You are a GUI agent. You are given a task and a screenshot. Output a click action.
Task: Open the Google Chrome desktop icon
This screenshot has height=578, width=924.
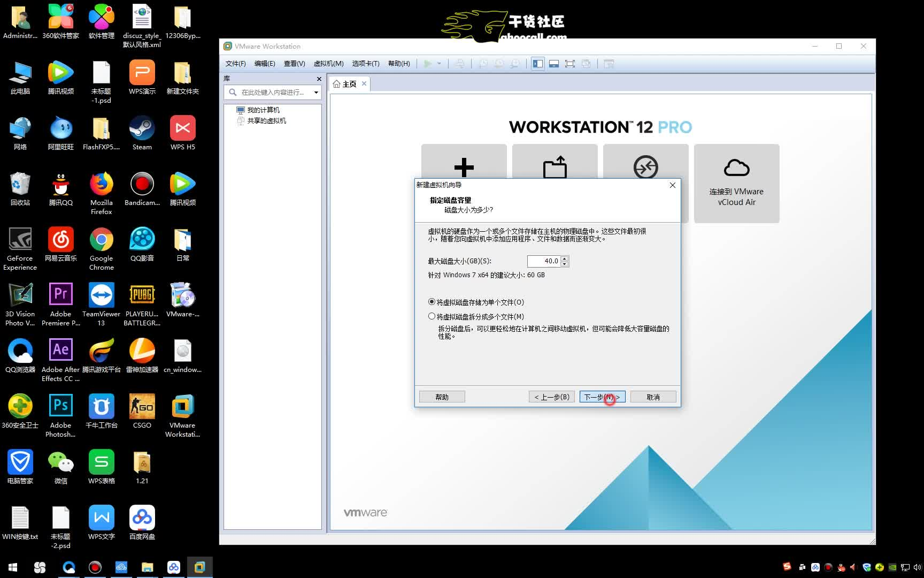[x=102, y=249]
